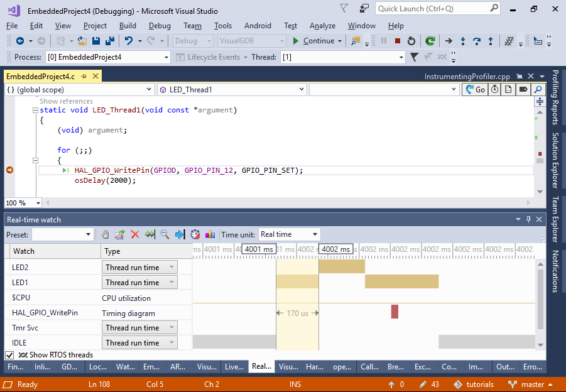
Task: Toggle the Show RTOS threads checkbox
Action: (10, 355)
